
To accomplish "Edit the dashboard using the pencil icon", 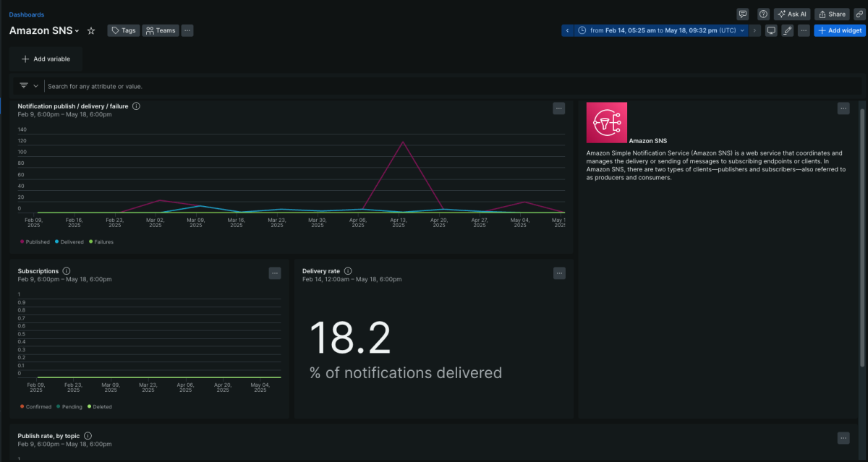I will pos(788,30).
